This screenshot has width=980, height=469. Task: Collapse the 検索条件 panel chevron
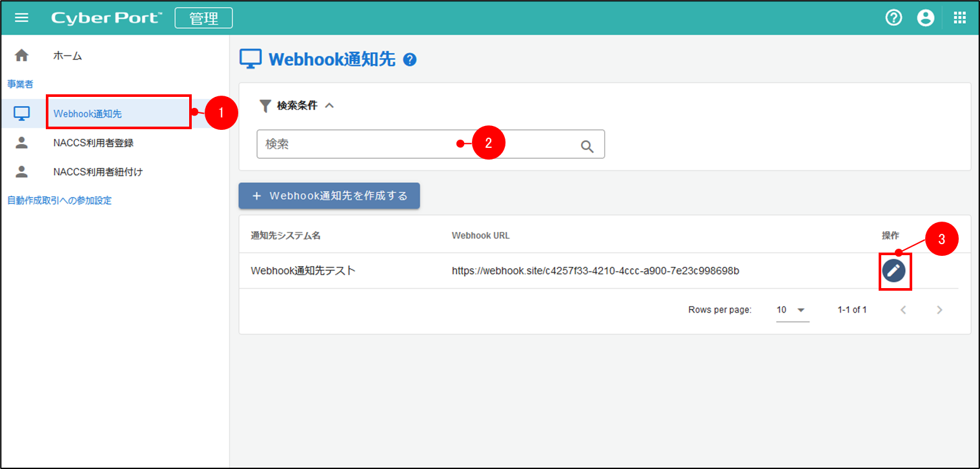(329, 106)
